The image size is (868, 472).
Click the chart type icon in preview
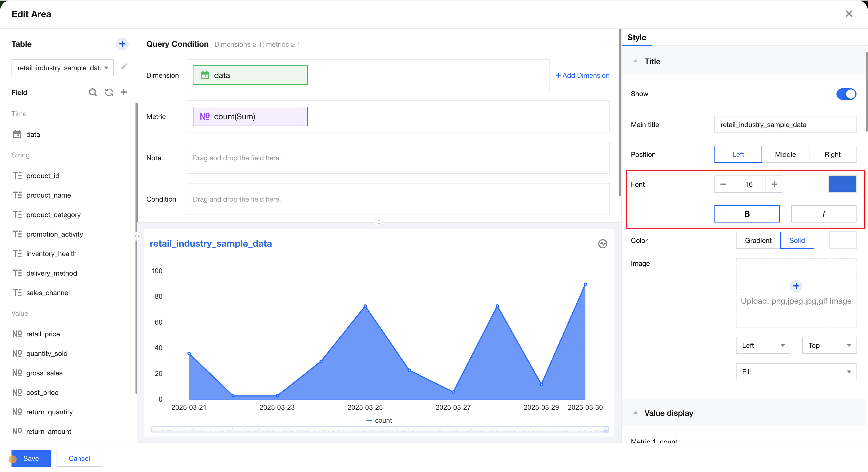pyautogui.click(x=602, y=244)
